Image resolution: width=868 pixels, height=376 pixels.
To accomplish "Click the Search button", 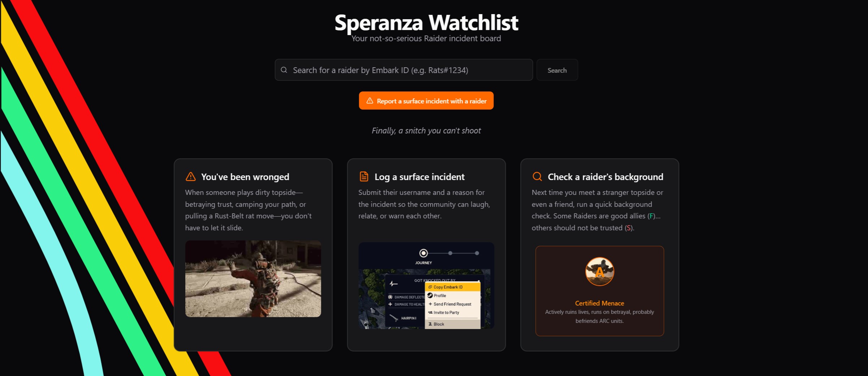I will coord(557,70).
